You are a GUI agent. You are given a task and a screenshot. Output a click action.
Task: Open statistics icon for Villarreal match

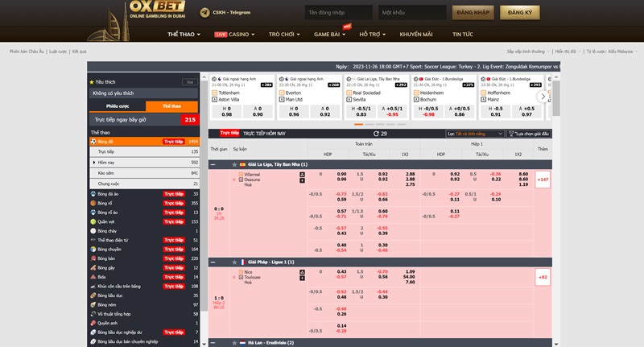click(x=303, y=175)
